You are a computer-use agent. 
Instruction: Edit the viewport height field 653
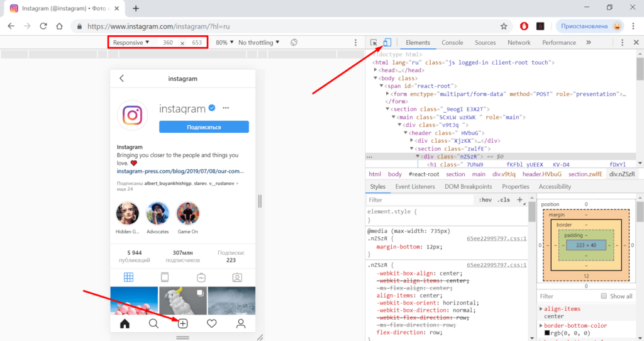[x=197, y=42]
